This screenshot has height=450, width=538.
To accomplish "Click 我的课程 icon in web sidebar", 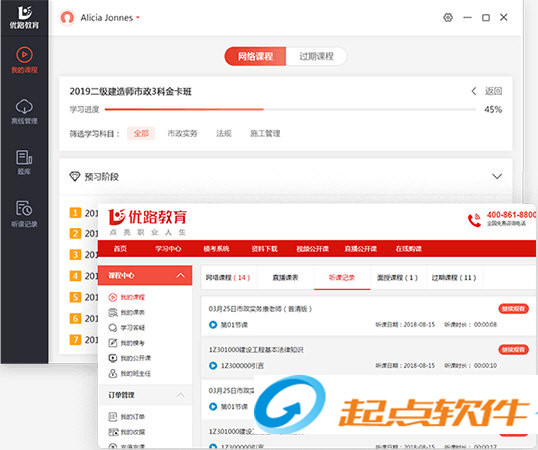I will click(x=113, y=297).
